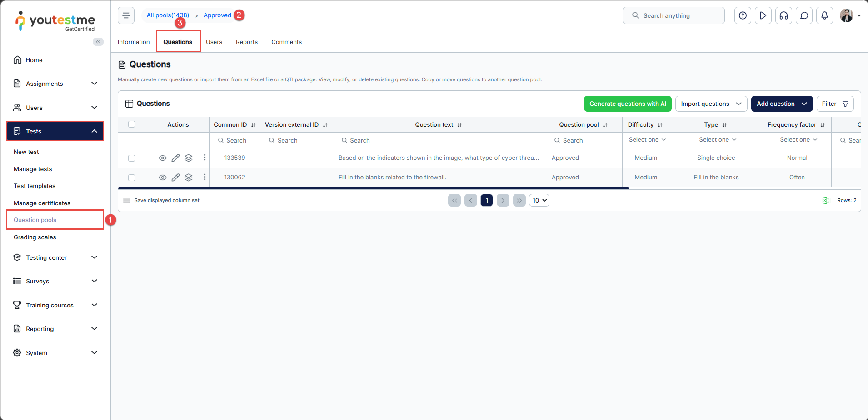Check the checkbox for question 133539
This screenshot has height=420, width=868.
132,158
